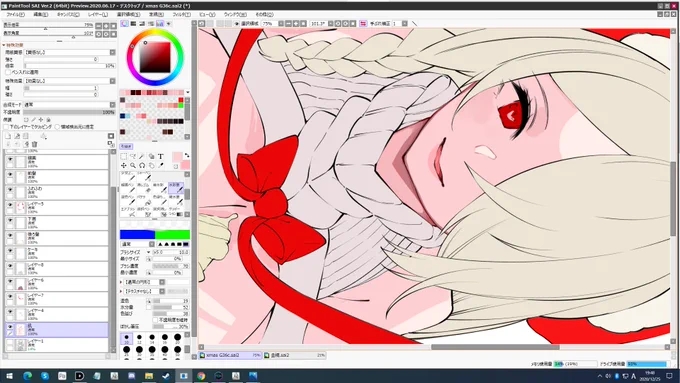
Task: Select the レイヤー6 layer row
Action: pos(56,284)
